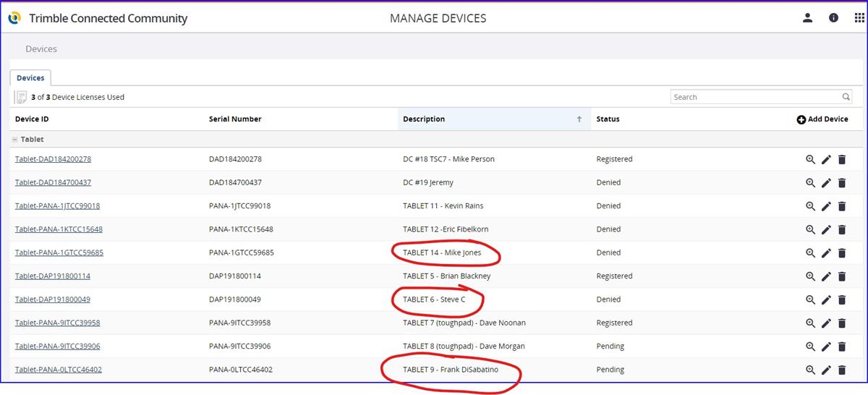Open the Tablet-DAP191800114 device link

53,276
